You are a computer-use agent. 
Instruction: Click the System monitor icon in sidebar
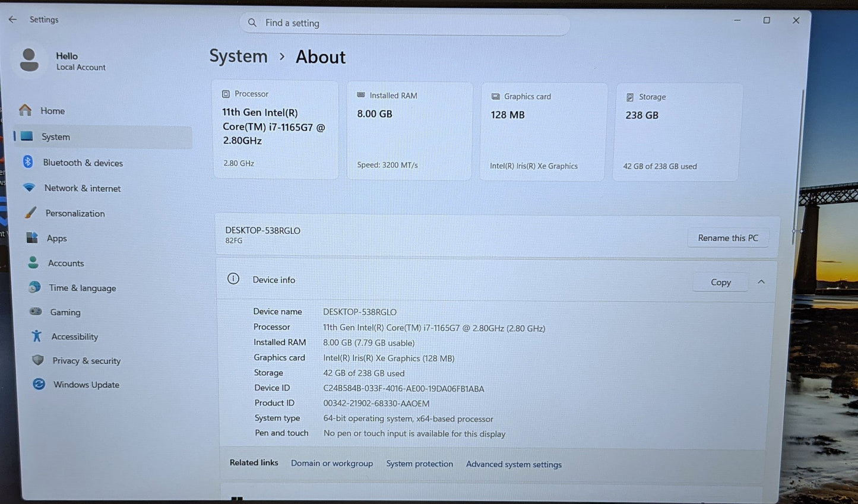pyautogui.click(x=27, y=136)
